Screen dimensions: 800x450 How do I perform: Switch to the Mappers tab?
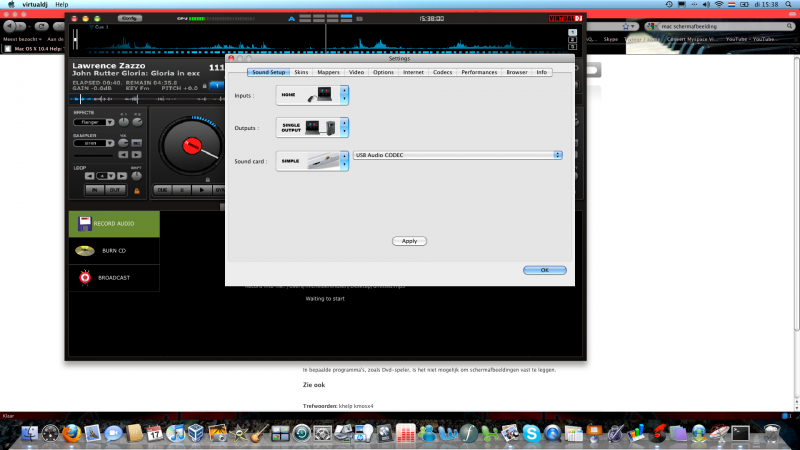(x=328, y=72)
